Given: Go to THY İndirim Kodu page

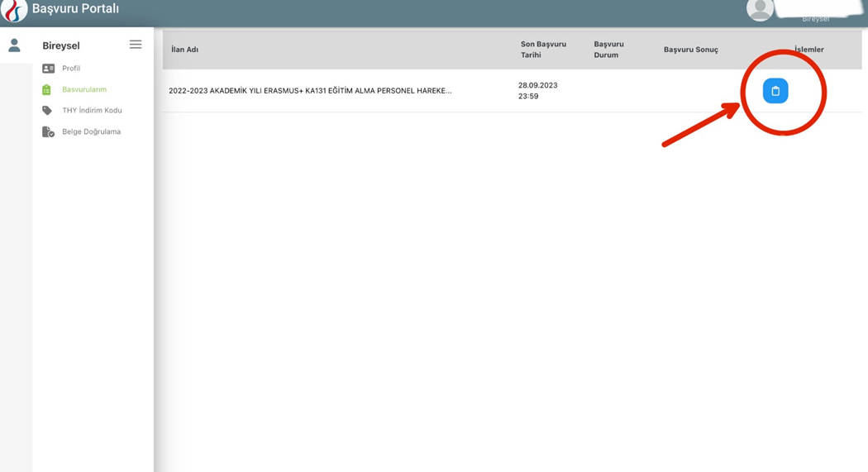Looking at the screenshot, I should (92, 111).
